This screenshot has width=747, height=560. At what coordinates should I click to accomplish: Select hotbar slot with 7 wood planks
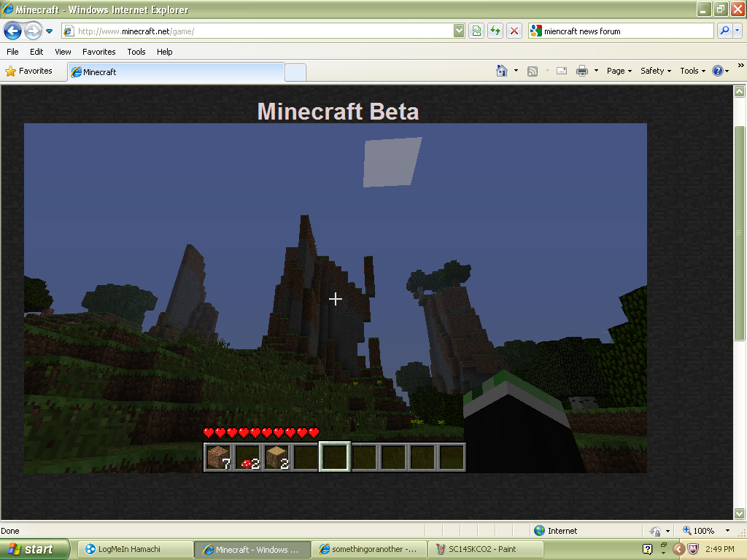[x=219, y=457]
